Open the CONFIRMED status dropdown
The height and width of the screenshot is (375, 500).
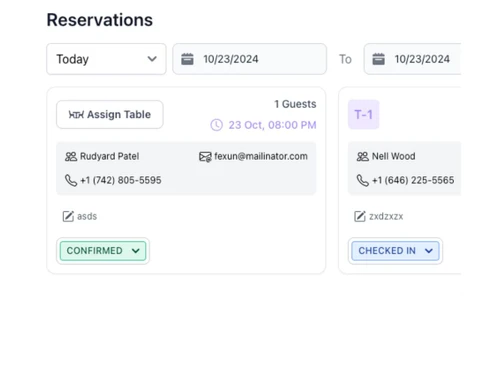pos(103,251)
